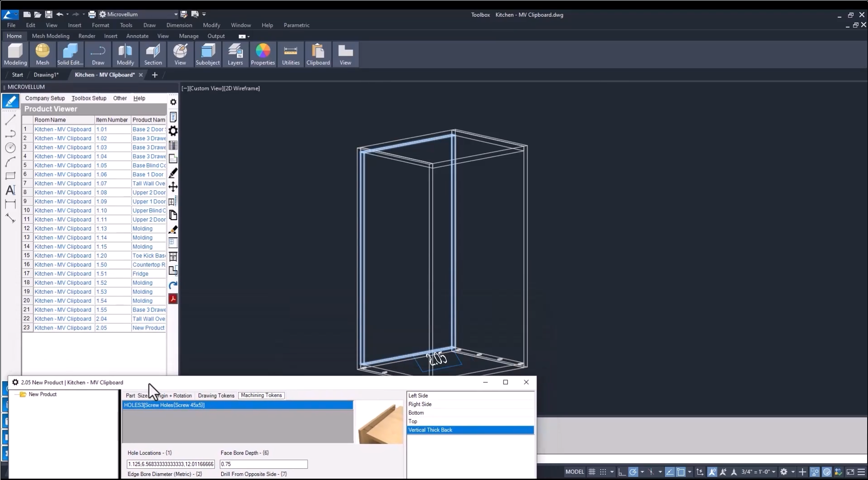The image size is (868, 480).
Task: Open the Properties color wheel panel
Action: pyautogui.click(x=263, y=55)
